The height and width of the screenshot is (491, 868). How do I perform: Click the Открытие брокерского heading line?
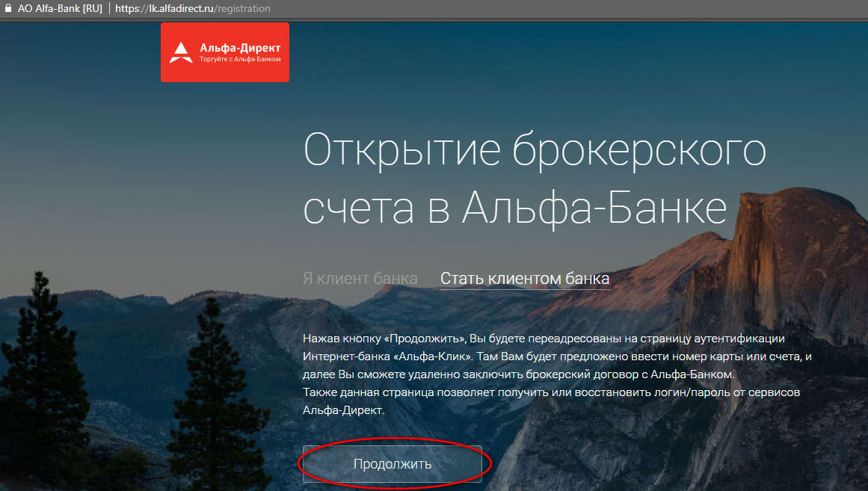pyautogui.click(x=535, y=150)
